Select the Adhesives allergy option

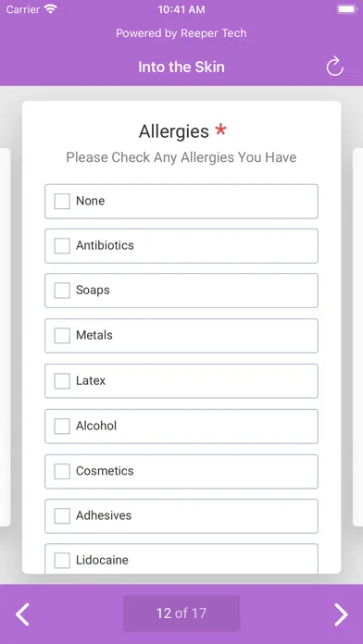[62, 516]
